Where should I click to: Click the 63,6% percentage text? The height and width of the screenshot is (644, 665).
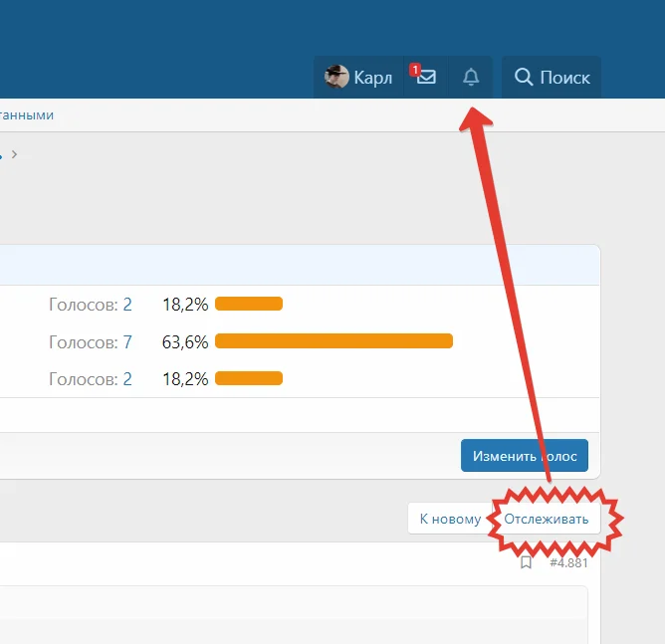[x=185, y=341]
